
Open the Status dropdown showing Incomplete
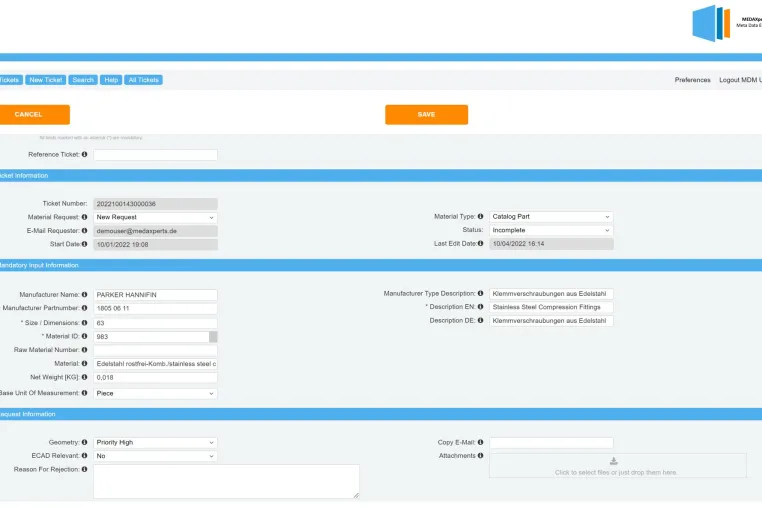click(551, 230)
